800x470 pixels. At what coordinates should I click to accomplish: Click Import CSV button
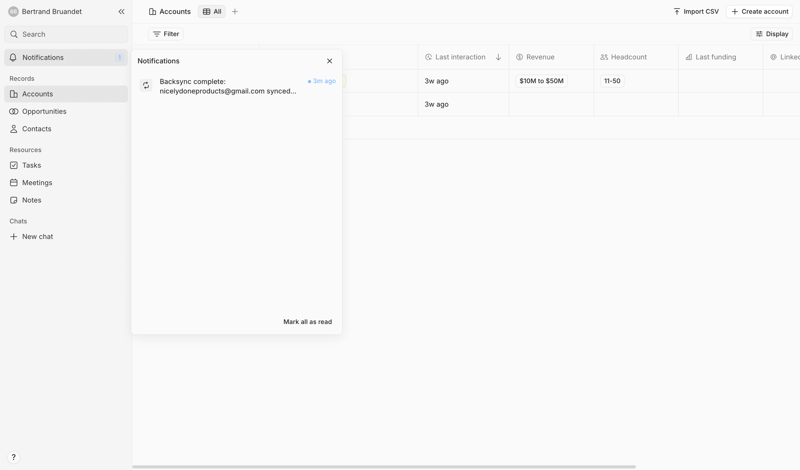[x=695, y=12]
